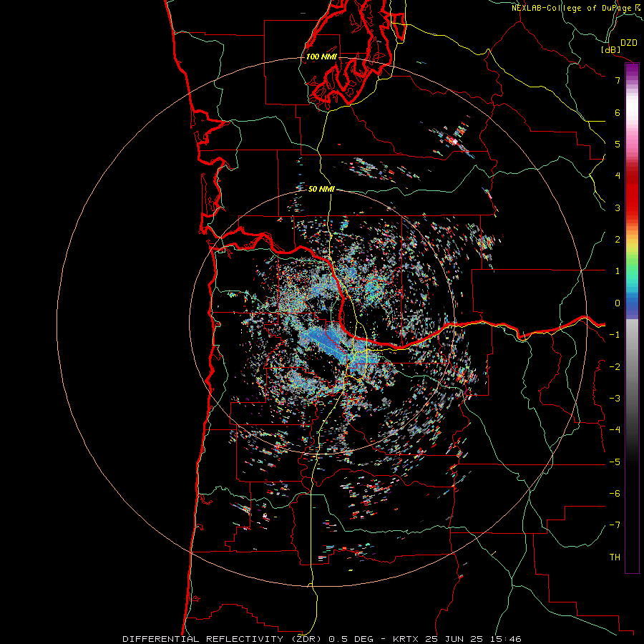The height and width of the screenshot is (644, 644).
Task: Click the 4 value on color scale
Action: [x=618, y=176]
